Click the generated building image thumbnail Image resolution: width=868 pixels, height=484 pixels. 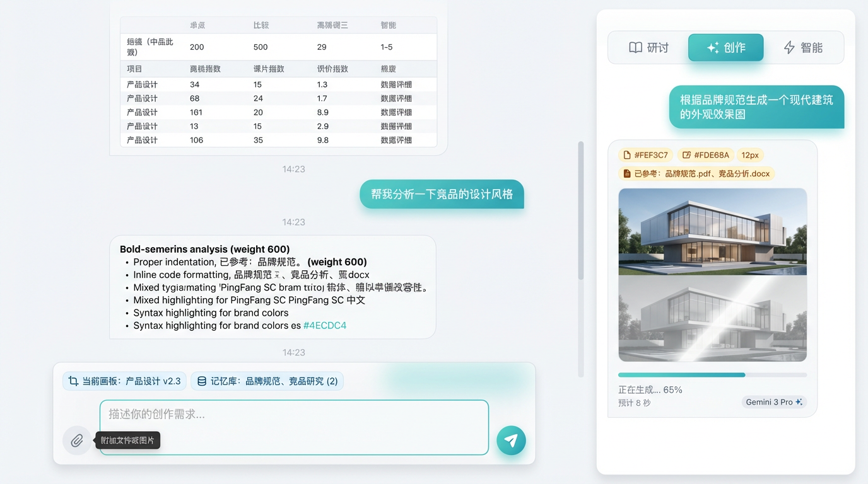click(712, 274)
